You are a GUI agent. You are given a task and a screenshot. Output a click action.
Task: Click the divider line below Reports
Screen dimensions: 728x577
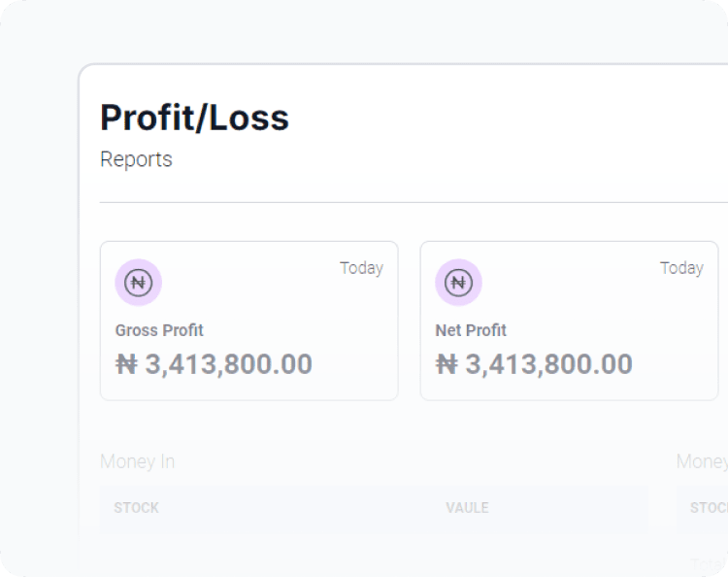[388, 202]
